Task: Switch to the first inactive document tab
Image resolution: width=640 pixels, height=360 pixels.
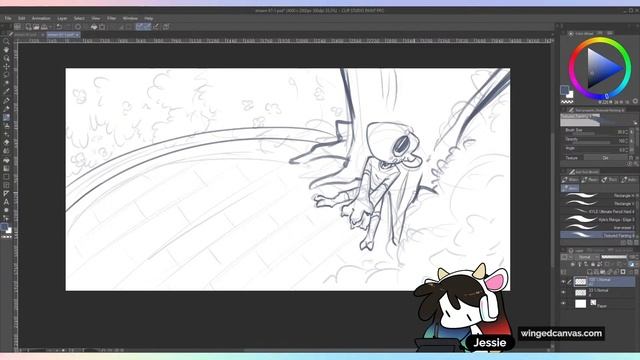Action: [x=26, y=35]
